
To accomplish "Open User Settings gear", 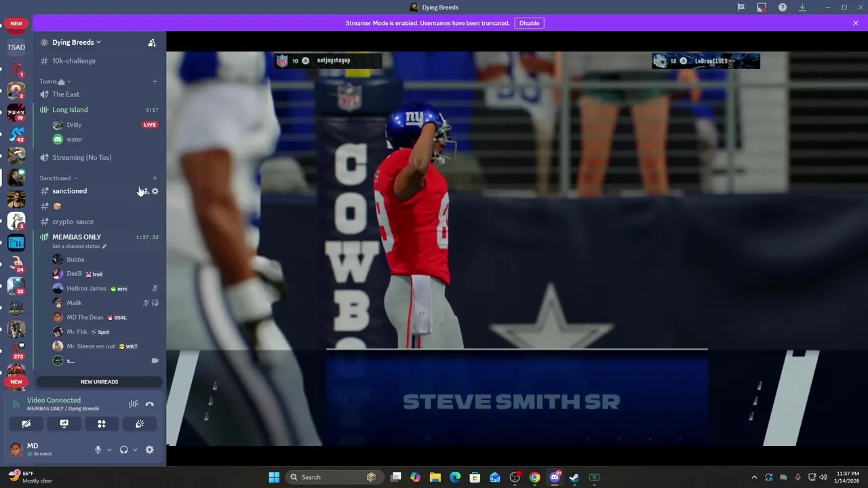I will (x=150, y=449).
